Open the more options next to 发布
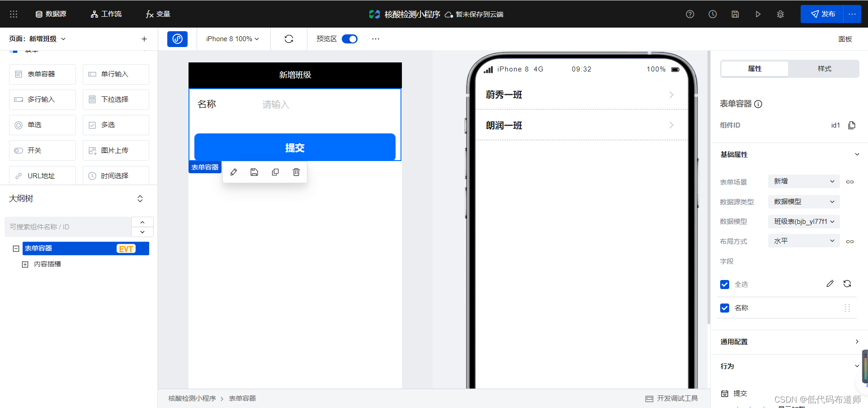This screenshot has height=408, width=868. (852, 14)
